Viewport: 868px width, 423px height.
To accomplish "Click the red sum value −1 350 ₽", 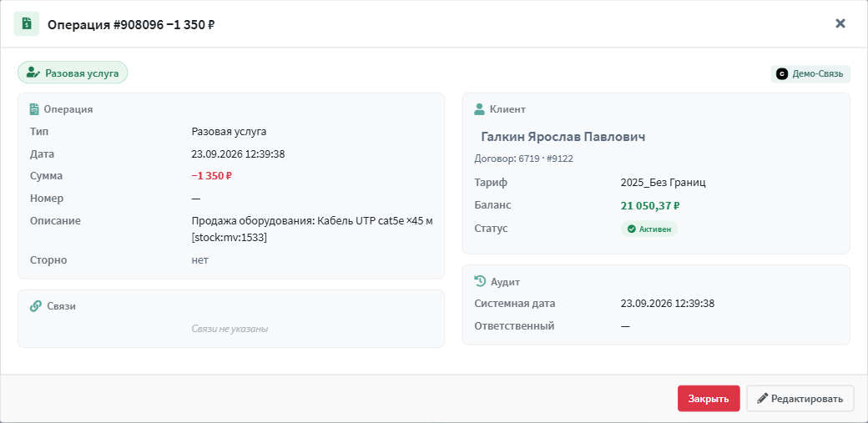I will coord(211,176).
